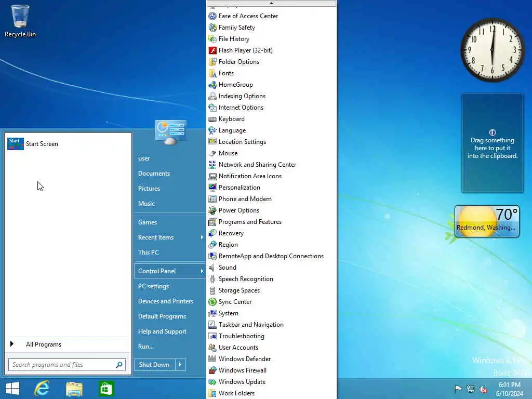Open the user folder link
The width and height of the screenshot is (532, 399).
tap(144, 158)
